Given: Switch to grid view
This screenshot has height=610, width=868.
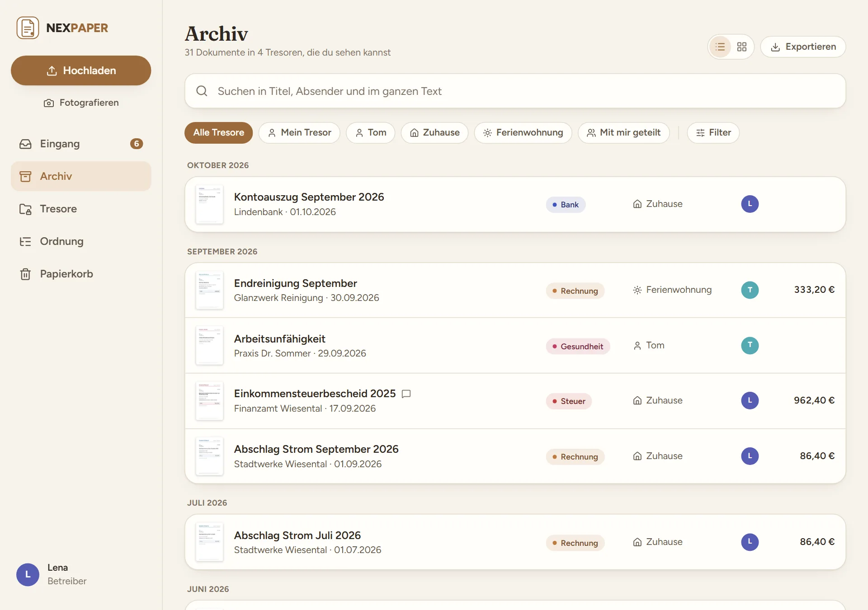Looking at the screenshot, I should 742,47.
